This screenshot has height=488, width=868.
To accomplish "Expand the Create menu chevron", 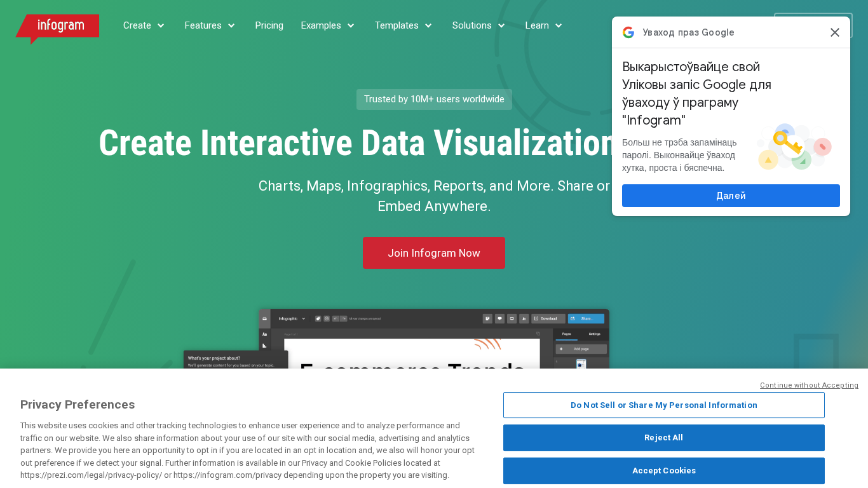I will (x=161, y=25).
